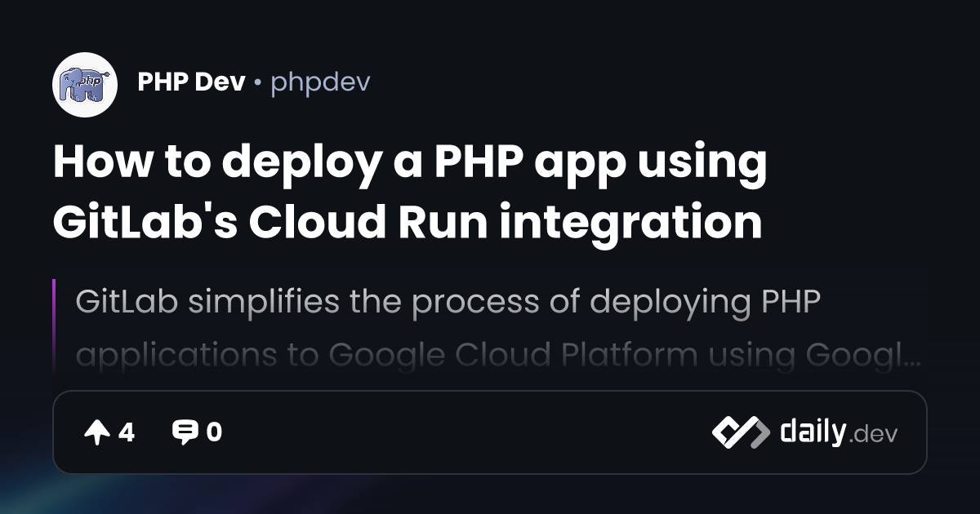Open the comments speech bubble icon
This screenshot has width=980, height=514.
(185, 432)
